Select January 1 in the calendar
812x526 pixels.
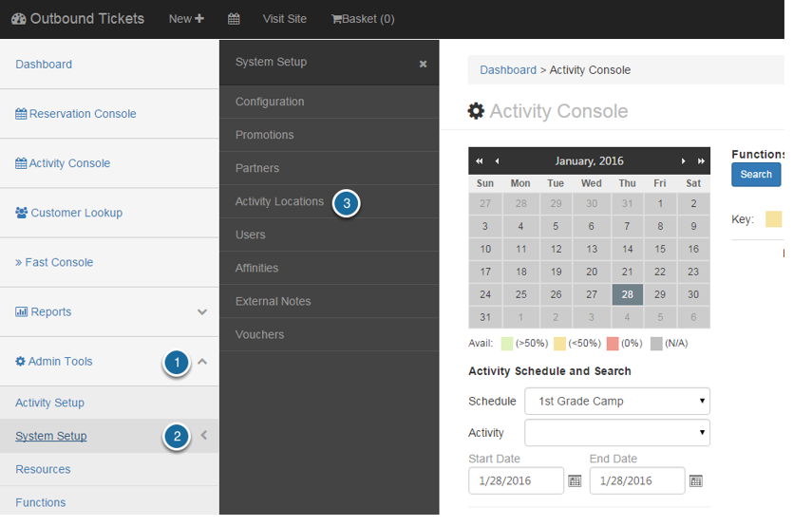pos(660,203)
